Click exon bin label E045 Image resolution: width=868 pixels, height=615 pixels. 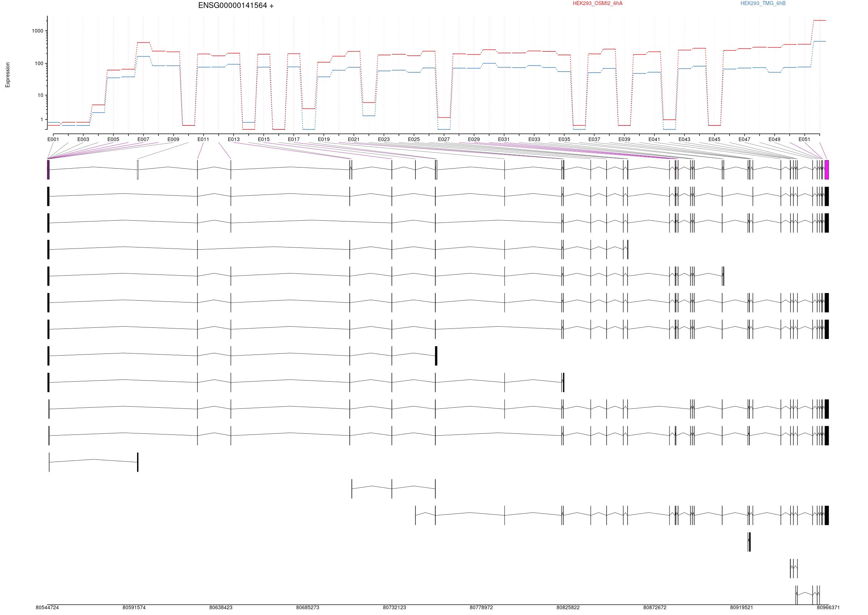[714, 139]
